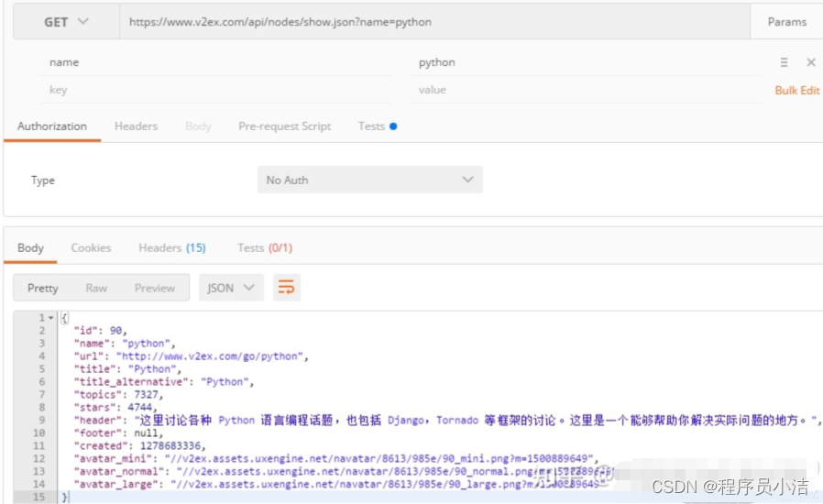Click the "url" line in the response
This screenshot has height=504, width=823.
click(x=191, y=356)
